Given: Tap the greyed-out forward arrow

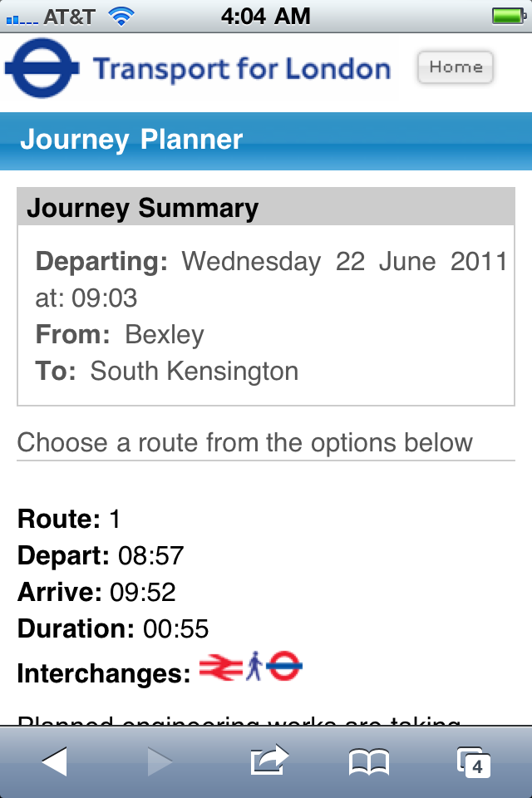Looking at the screenshot, I should coord(159,761).
